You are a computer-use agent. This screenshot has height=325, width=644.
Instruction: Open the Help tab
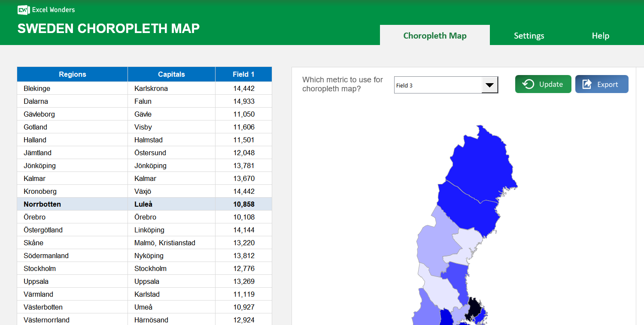pos(600,36)
